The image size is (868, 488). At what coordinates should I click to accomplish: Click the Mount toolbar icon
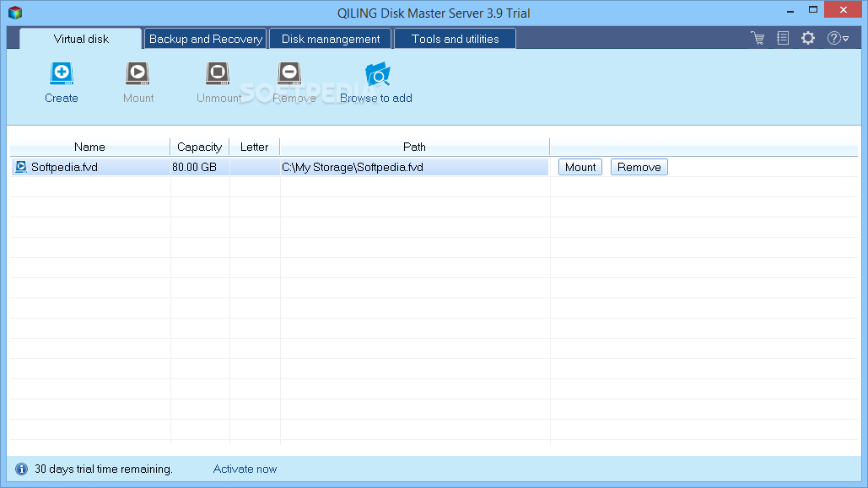(137, 73)
